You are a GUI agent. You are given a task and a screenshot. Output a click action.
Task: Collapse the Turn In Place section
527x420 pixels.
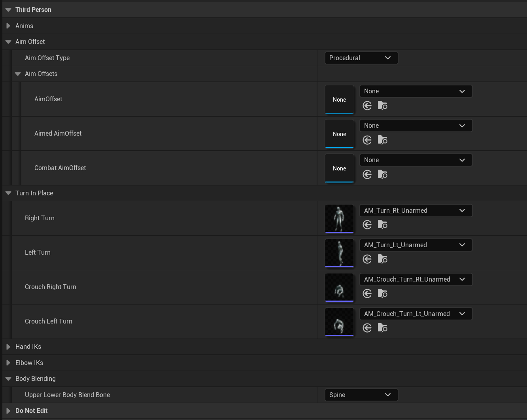8,193
